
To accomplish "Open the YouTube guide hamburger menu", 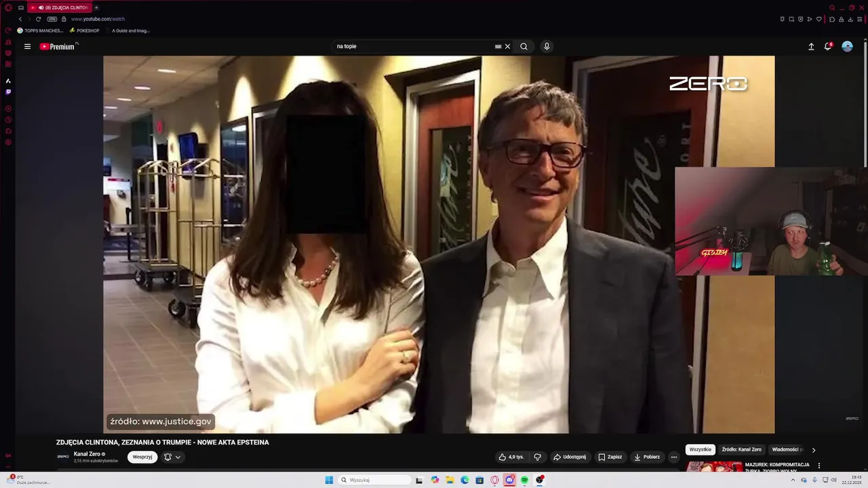I will click(27, 47).
